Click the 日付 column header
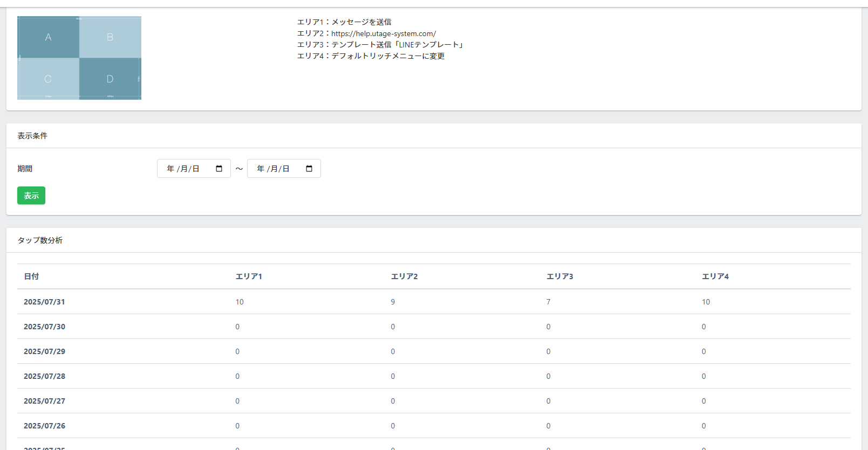 pyautogui.click(x=31, y=276)
